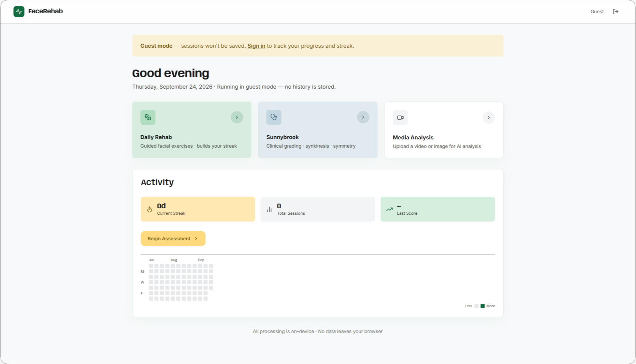Click the Total Sessions stat card
Image resolution: width=636 pixels, height=364 pixels.
pyautogui.click(x=318, y=209)
